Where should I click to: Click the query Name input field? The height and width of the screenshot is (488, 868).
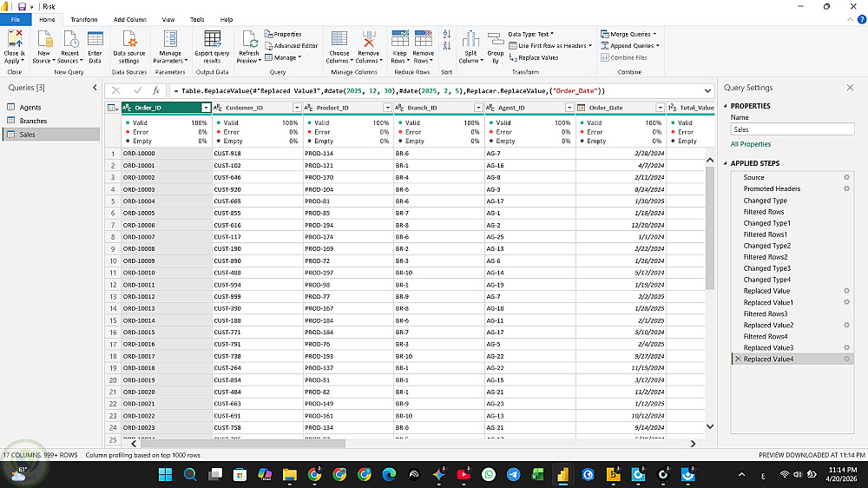pos(792,129)
